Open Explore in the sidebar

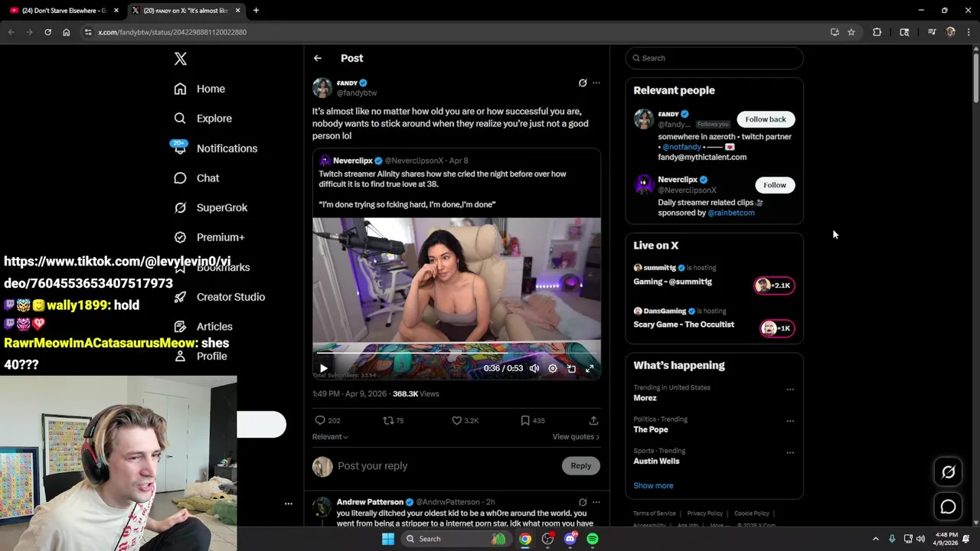[x=202, y=119]
